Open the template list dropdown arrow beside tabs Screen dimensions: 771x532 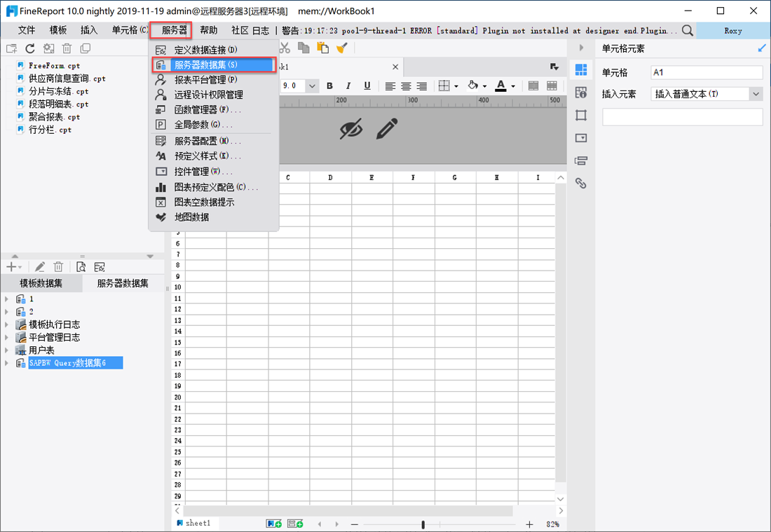point(554,67)
